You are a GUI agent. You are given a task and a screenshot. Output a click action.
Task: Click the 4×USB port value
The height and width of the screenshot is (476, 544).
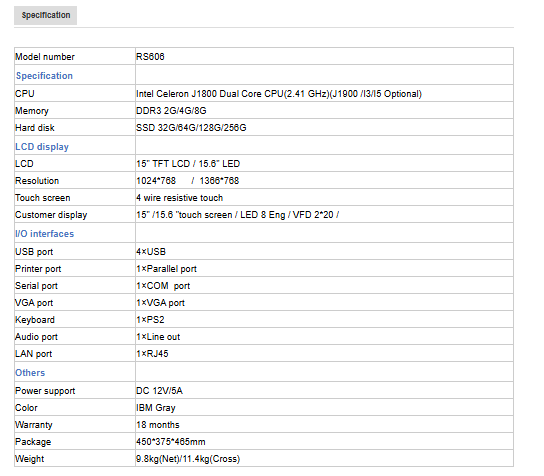[151, 252]
